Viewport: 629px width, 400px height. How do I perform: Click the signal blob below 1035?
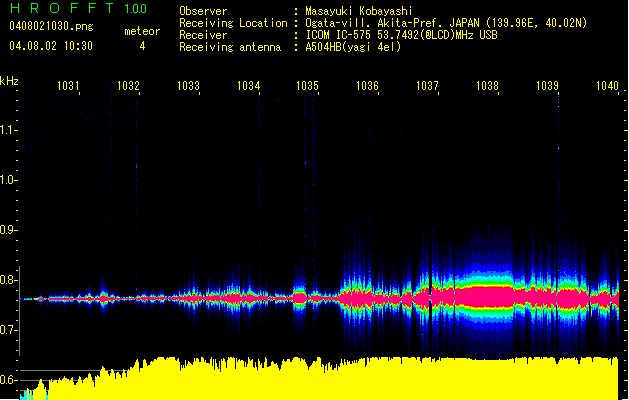pos(300,298)
